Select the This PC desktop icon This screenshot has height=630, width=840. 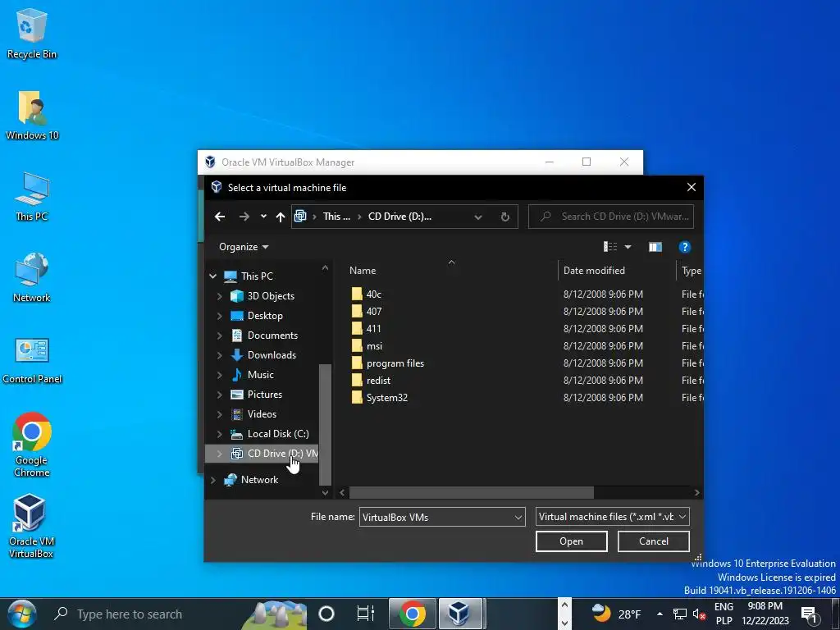32,196
